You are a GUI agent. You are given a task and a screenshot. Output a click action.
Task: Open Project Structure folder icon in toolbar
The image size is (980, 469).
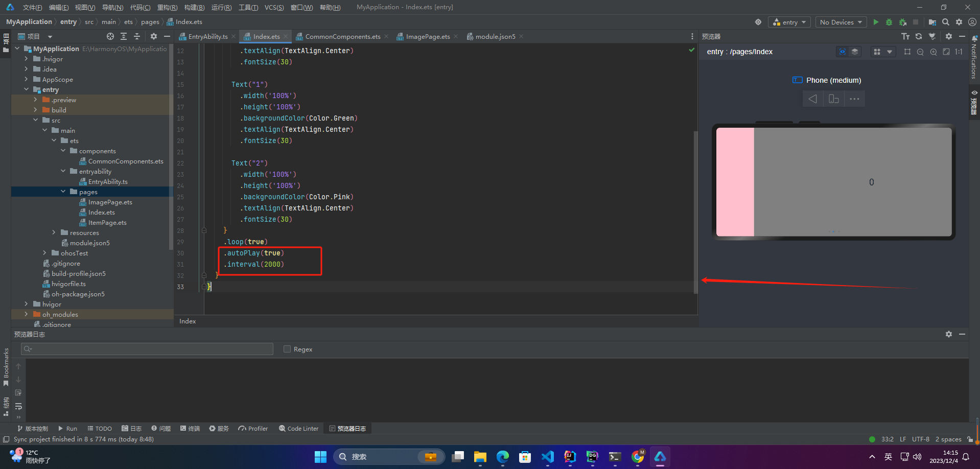(932, 22)
